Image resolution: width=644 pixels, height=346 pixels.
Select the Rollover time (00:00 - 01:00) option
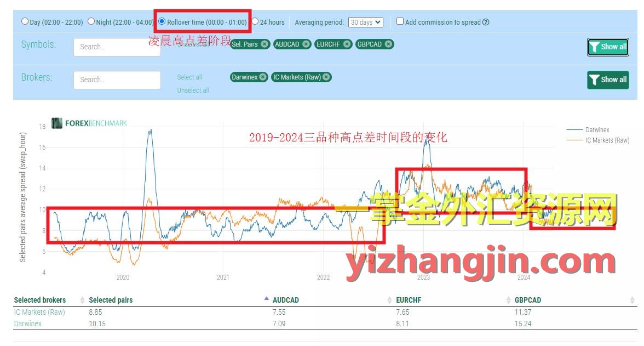pyautogui.click(x=162, y=21)
